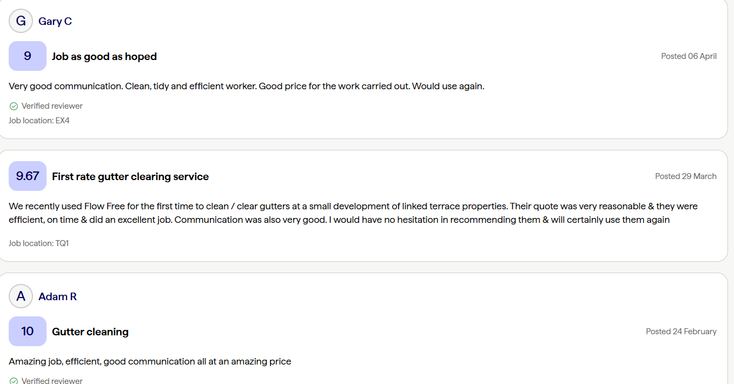Click the score badge showing 10
Viewport: 734px width, 384px height.
point(28,331)
